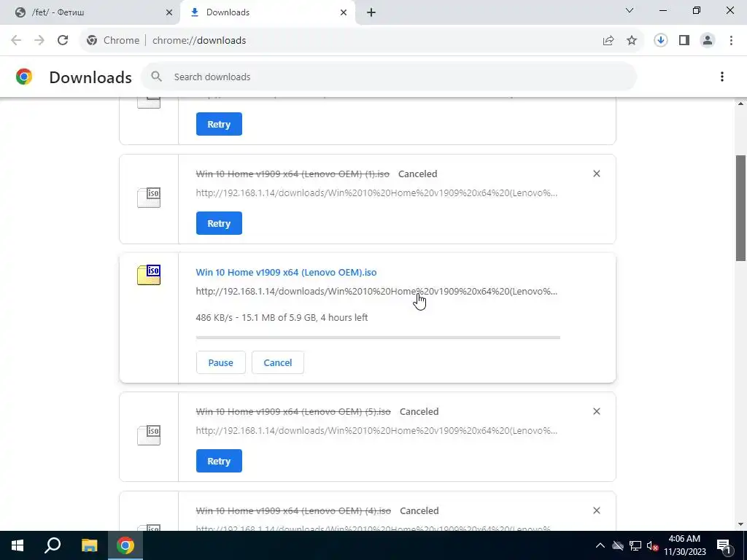Focus the Search downloads field
This screenshot has width=747, height=560.
388,77
